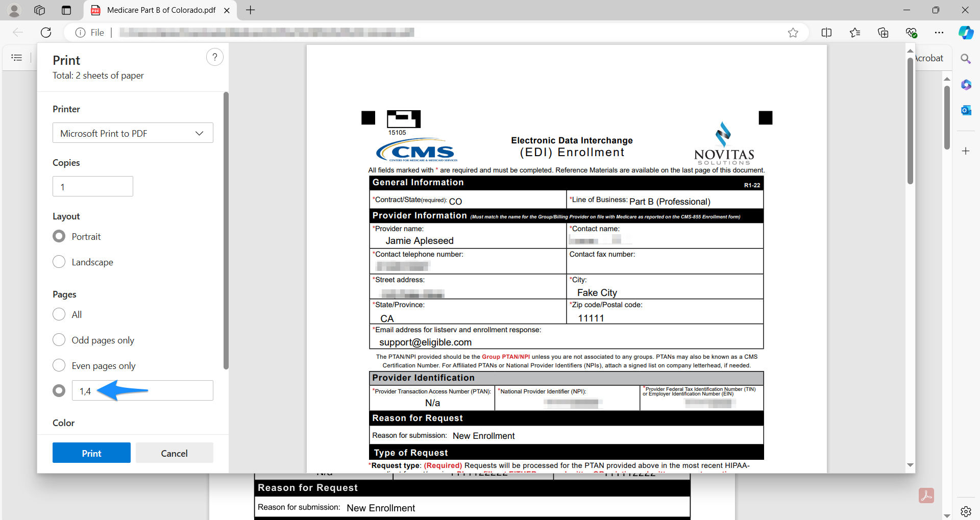
Task: Click the browser page scrollbar thumb
Action: (947, 118)
